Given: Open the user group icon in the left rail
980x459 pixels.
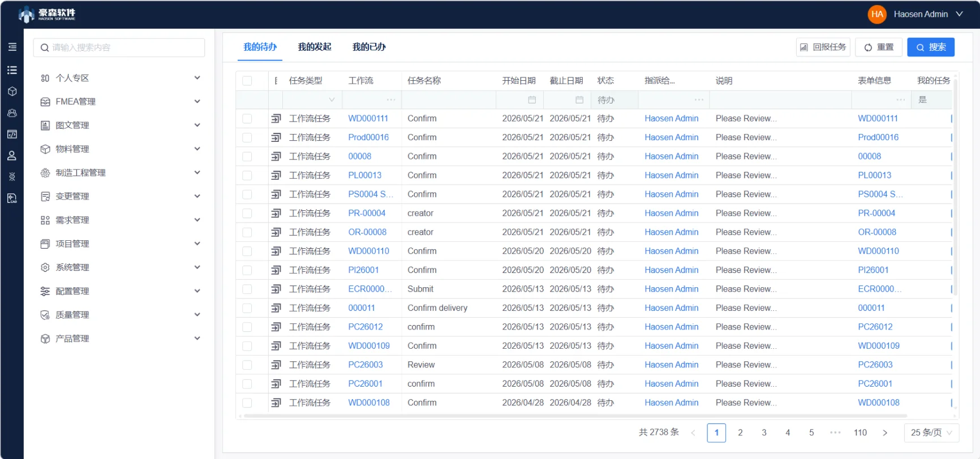Looking at the screenshot, I should point(12,113).
